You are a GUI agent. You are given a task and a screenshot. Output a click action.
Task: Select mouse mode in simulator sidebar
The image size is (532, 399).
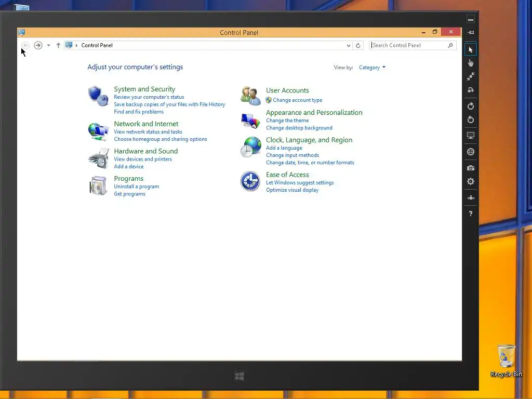(x=471, y=50)
